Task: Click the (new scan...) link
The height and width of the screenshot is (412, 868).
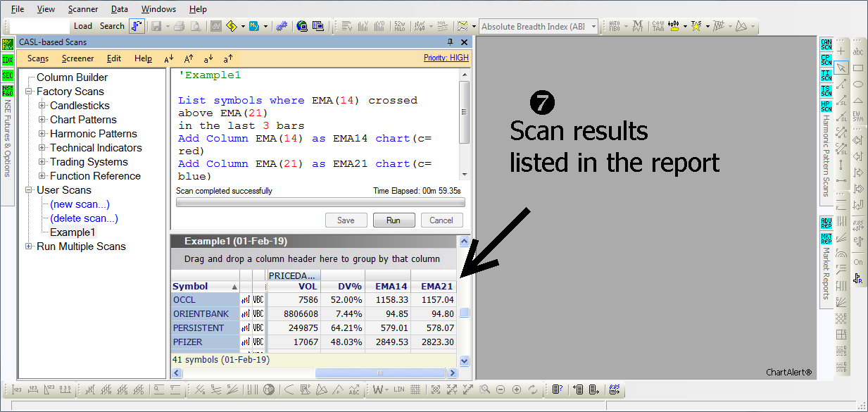Action: click(80, 204)
